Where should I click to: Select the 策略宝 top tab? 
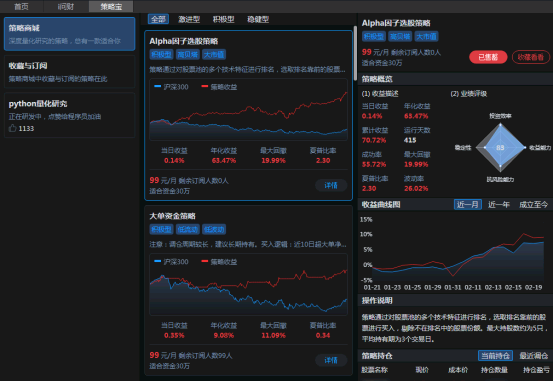(x=111, y=6)
